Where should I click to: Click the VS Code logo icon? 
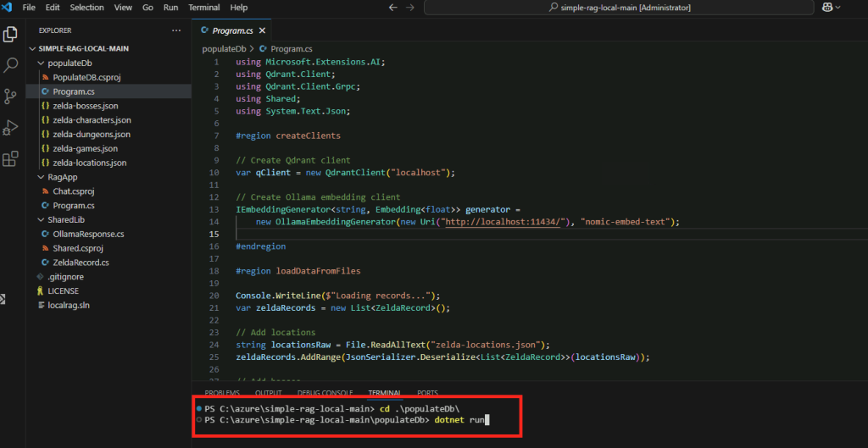tap(7, 8)
